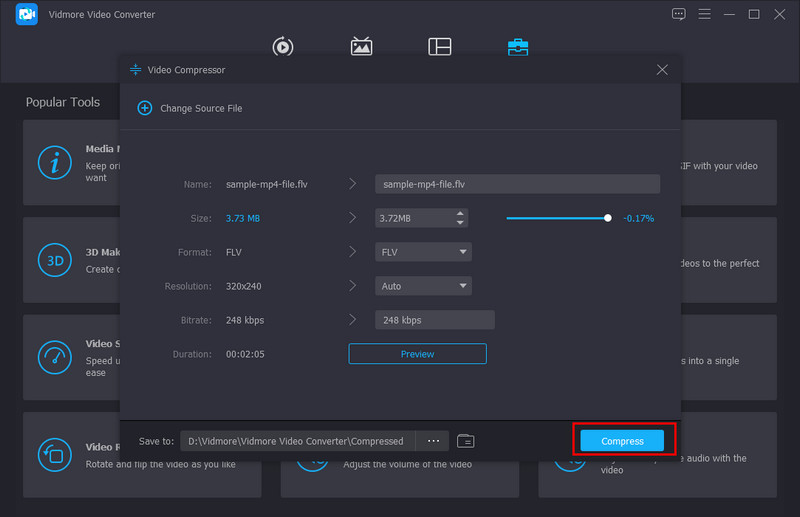Expand the Resolution Auto dropdown
The width and height of the screenshot is (800, 517).
(x=422, y=286)
